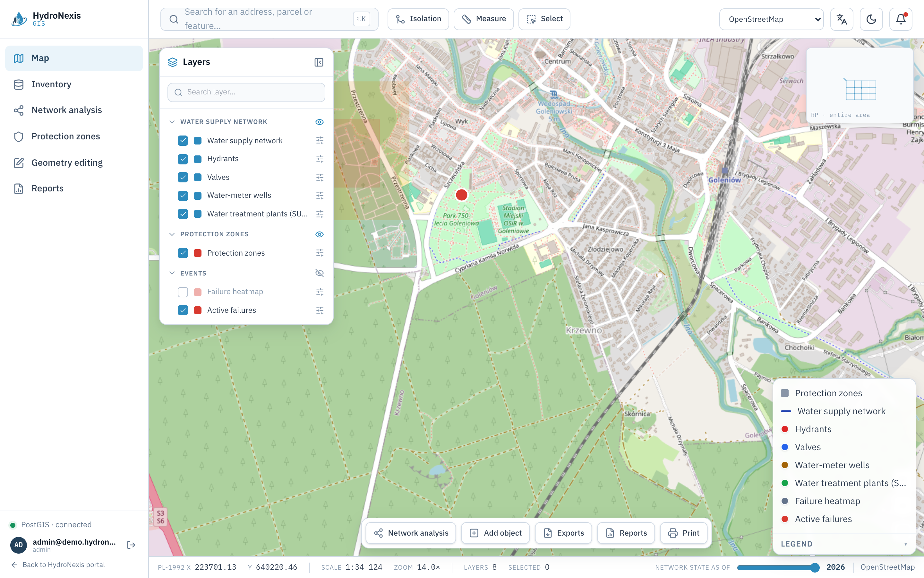Follow Back to HydroNexis portal link
The height and width of the screenshot is (578, 924).
(x=58, y=565)
